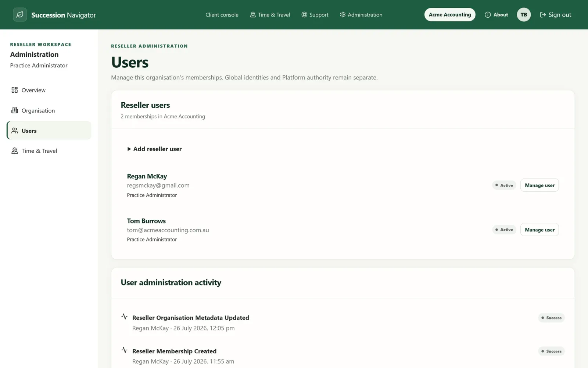Image resolution: width=588 pixels, height=368 pixels.
Task: Click the User administration activity heading
Action: 171,283
